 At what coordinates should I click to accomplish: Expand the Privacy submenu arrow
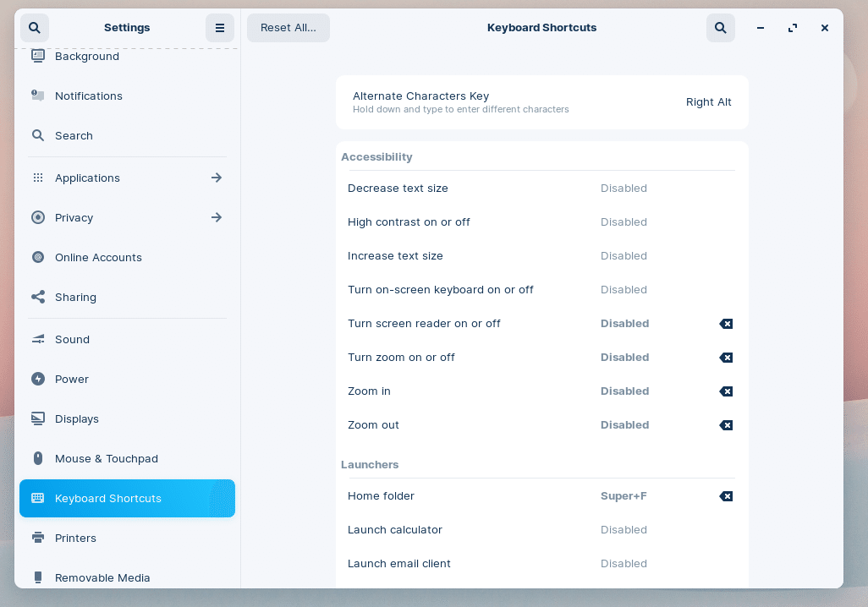[x=217, y=217]
